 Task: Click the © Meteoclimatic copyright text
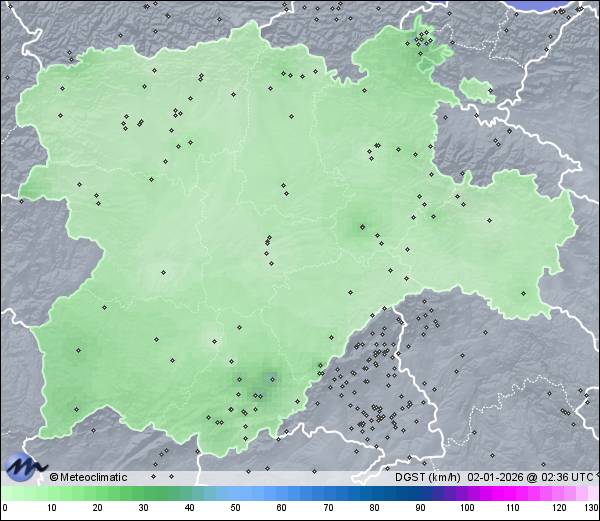[88, 477]
